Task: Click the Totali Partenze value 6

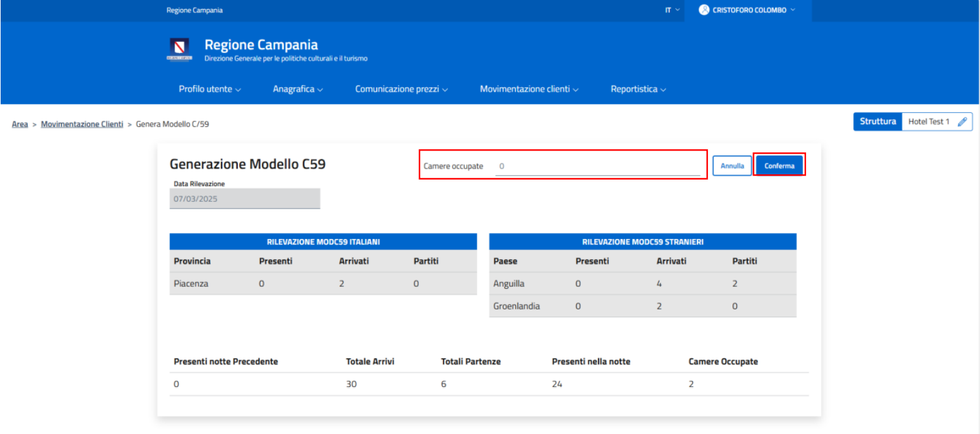Action: pos(443,384)
